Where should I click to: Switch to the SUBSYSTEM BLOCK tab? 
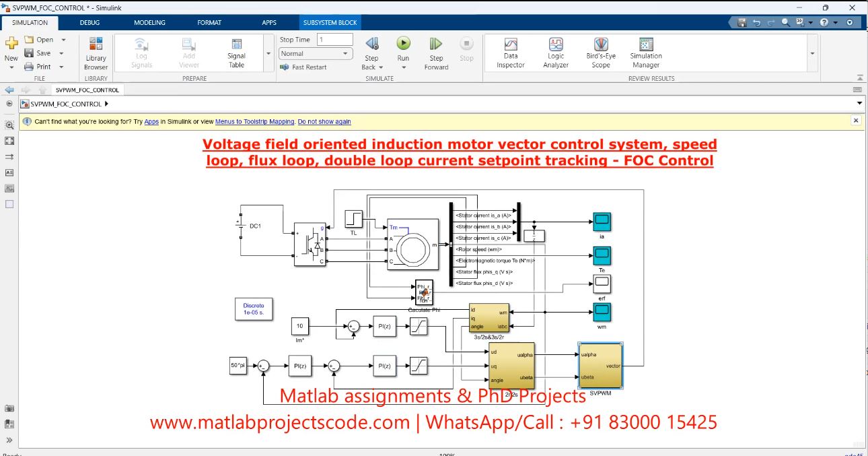(330, 22)
